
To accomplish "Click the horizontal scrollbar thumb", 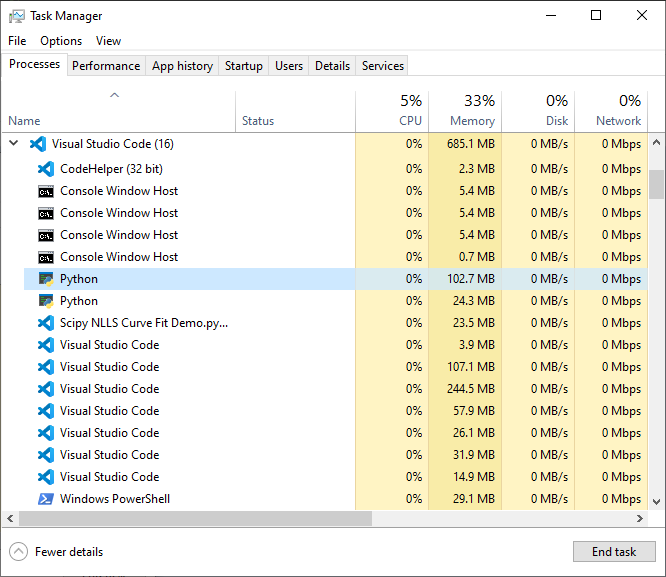I will pyautogui.click(x=195, y=518).
